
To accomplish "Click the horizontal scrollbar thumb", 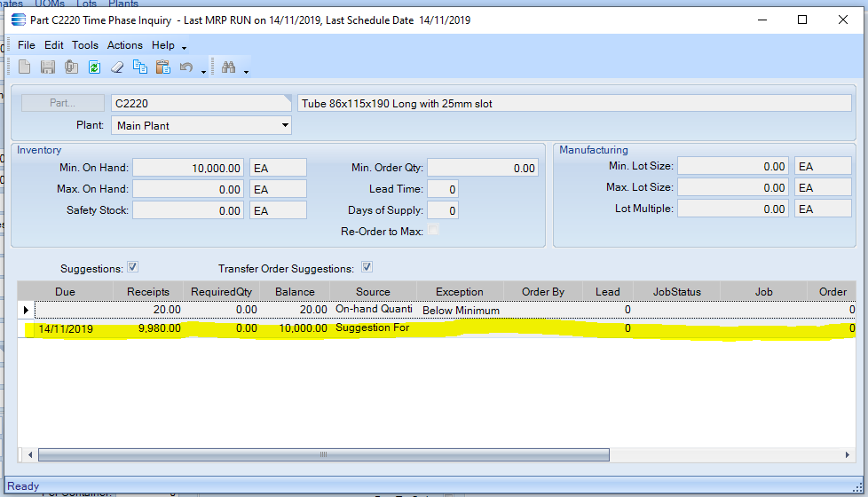I will (x=324, y=455).
